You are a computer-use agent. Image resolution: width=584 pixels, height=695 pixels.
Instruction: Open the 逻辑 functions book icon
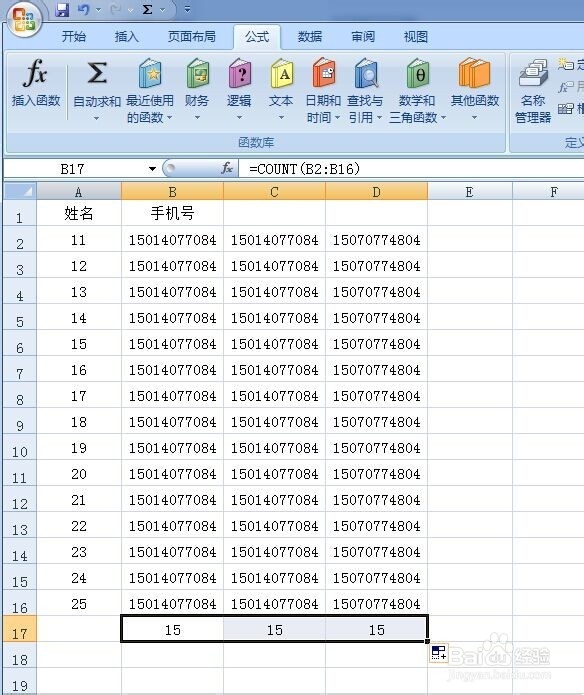pos(239,74)
